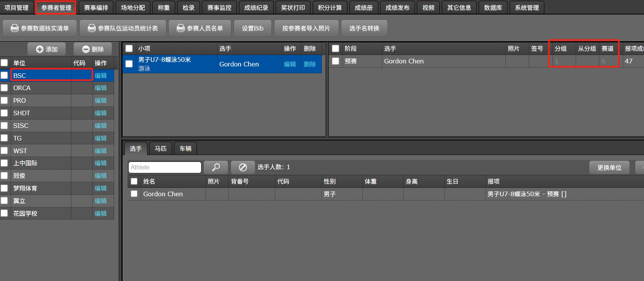Click 编辑 link for the SHDT unit

tap(101, 113)
